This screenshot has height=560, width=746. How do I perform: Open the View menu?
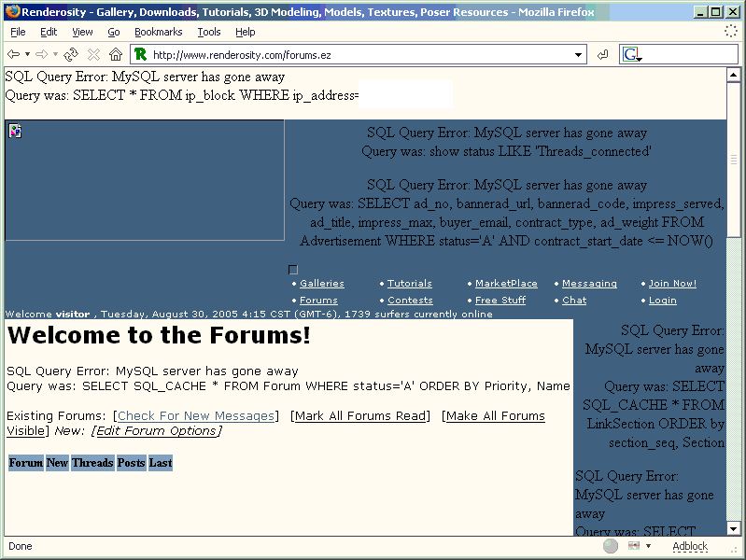tap(82, 32)
